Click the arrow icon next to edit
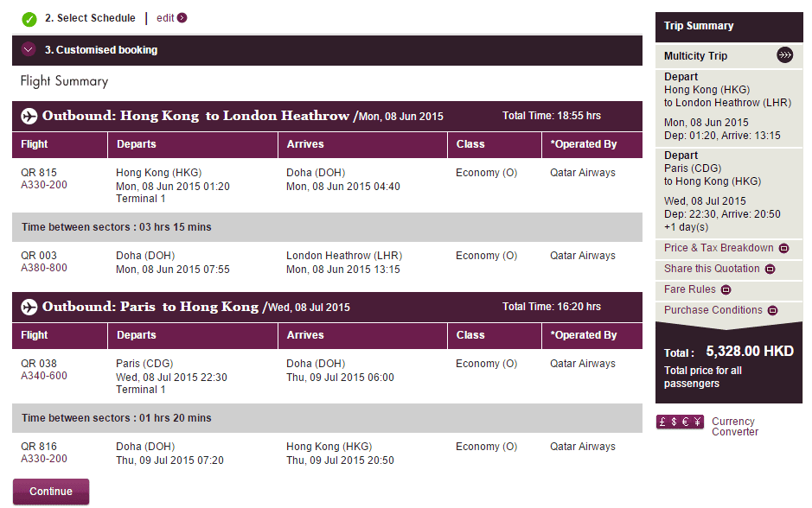The height and width of the screenshot is (508, 812). coord(182,18)
